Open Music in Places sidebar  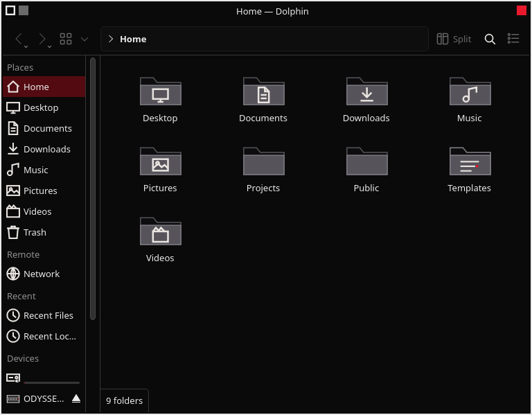click(x=44, y=170)
